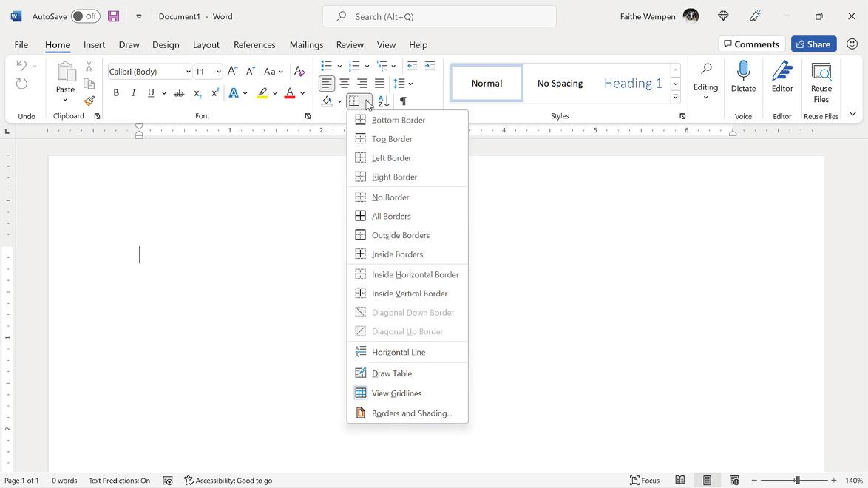Screen dimensions: 868x488
Task: Click the Sort A-Z icon
Action: click(x=384, y=101)
